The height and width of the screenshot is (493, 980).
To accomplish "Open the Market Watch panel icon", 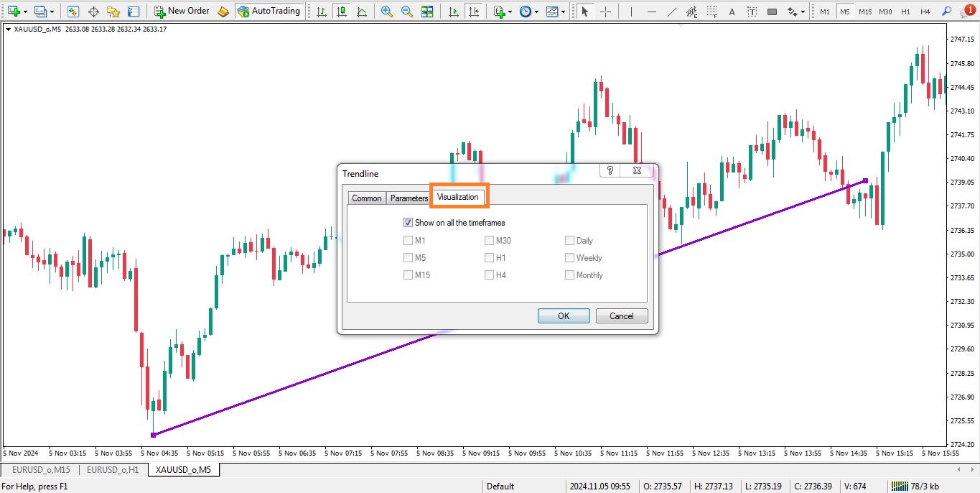I will (x=73, y=11).
